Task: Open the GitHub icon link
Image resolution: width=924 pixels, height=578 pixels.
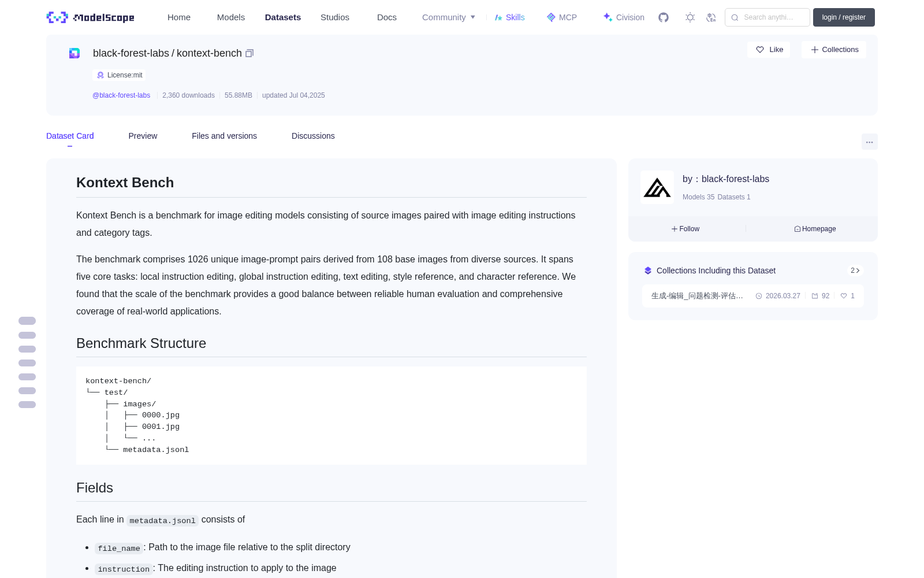Action: click(664, 17)
